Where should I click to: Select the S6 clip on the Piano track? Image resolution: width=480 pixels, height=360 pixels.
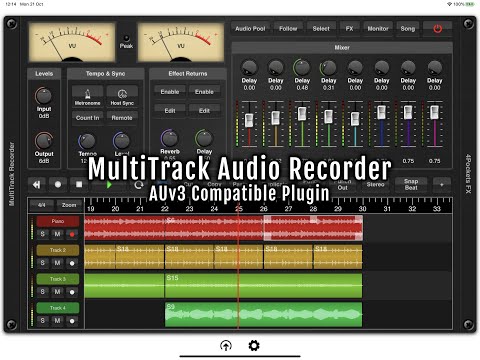(214, 228)
